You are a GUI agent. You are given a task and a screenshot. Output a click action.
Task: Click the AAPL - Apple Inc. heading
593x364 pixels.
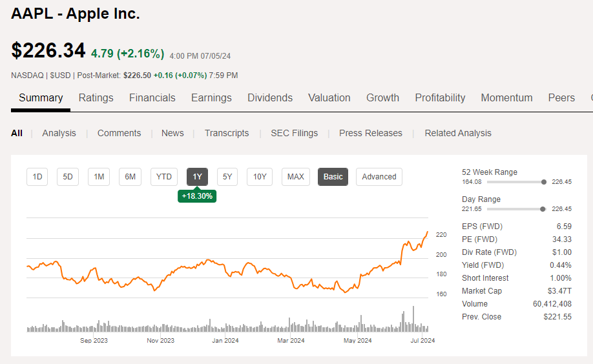click(x=76, y=14)
